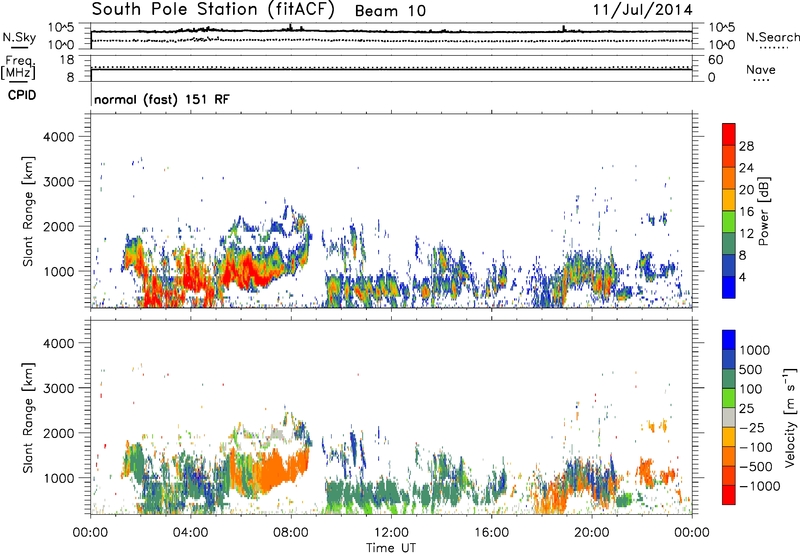Click the 'Nave' legend label
Screen dimensions: 800x554
point(761,69)
